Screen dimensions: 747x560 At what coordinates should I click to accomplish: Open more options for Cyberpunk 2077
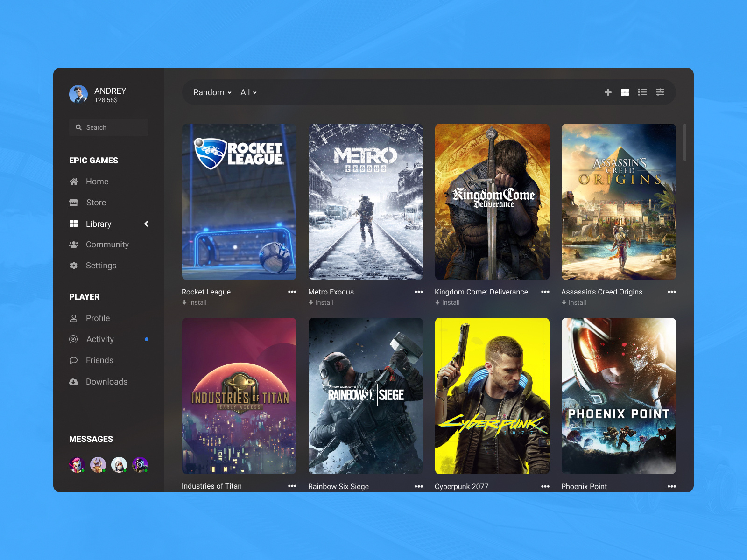pos(545,486)
